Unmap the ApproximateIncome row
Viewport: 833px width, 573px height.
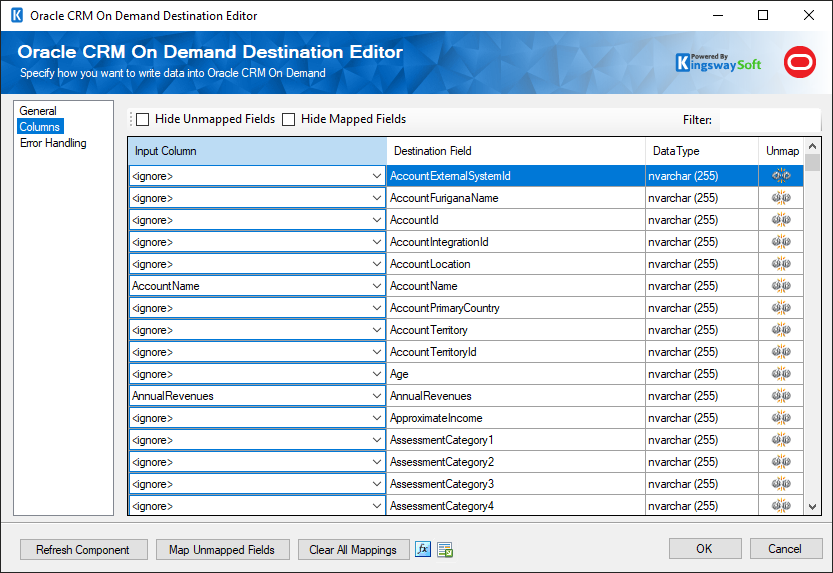pos(781,418)
